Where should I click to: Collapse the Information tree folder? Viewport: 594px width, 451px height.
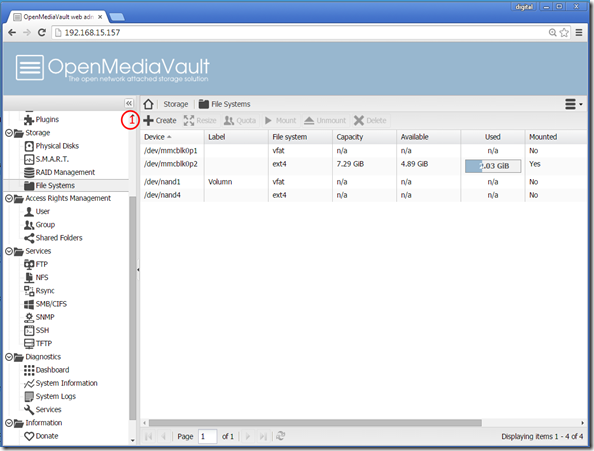click(x=9, y=423)
